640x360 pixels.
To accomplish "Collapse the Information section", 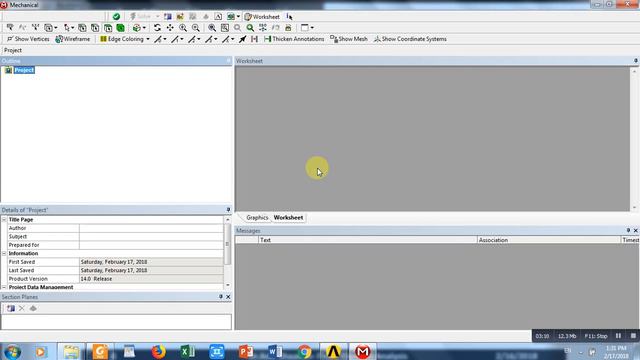I will pos(4,253).
